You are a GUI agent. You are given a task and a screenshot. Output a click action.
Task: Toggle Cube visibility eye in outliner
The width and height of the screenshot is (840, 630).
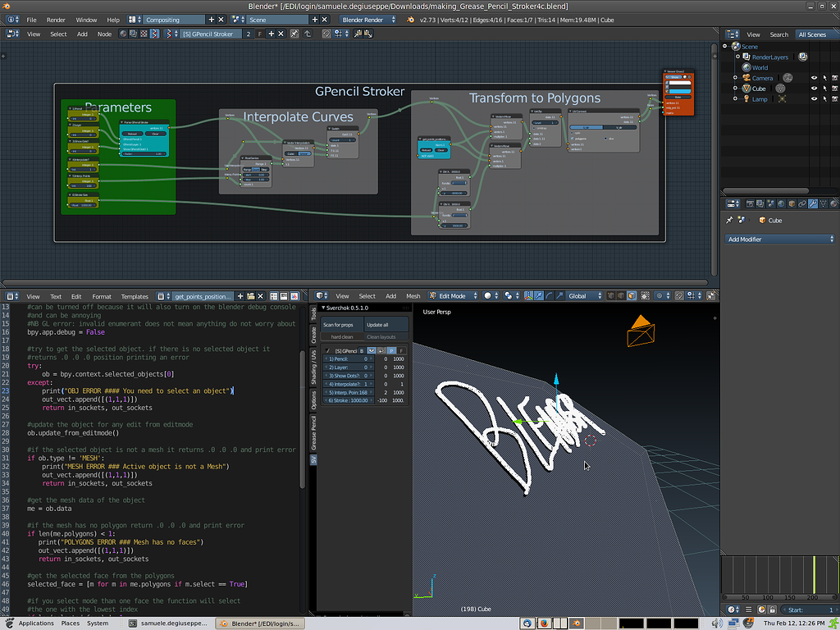click(815, 89)
